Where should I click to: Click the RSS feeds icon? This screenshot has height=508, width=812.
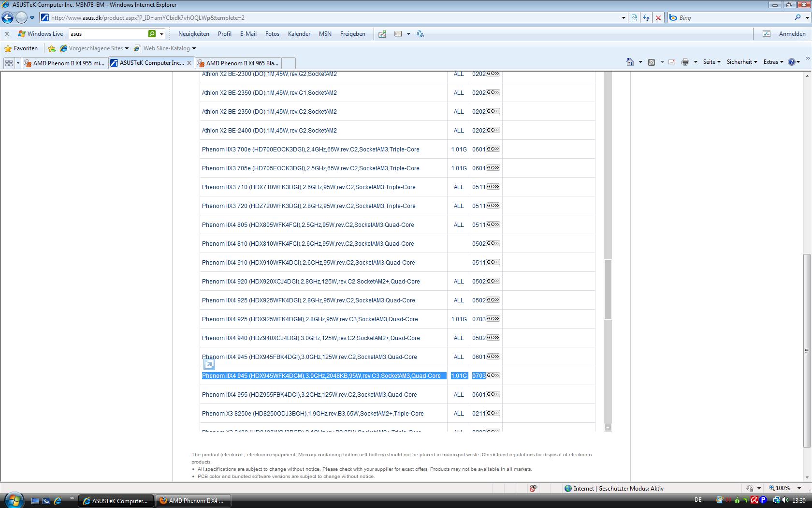pyautogui.click(x=652, y=62)
